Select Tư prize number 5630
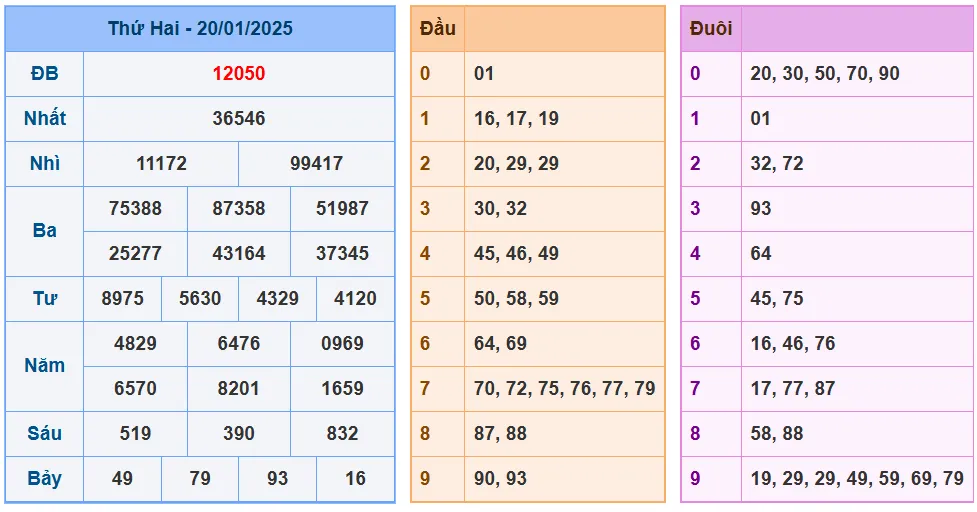This screenshot has height=512, width=977. [x=200, y=298]
